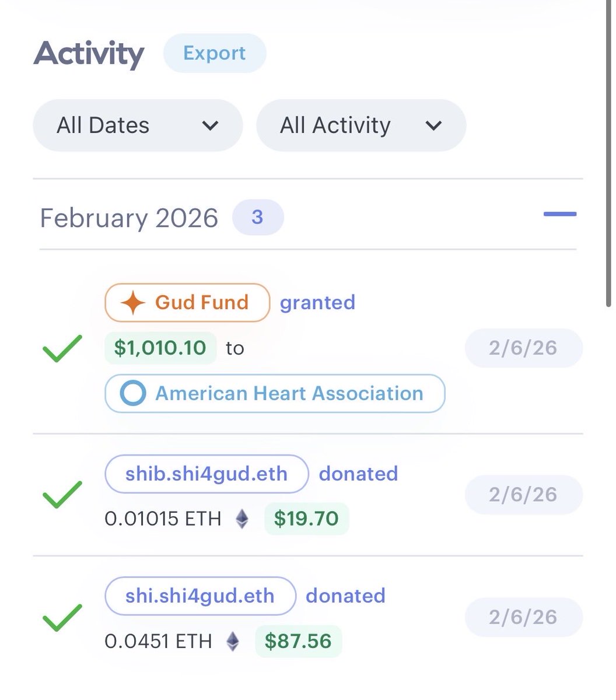Click green checkmark for shib.shi4gud.eth donation
The width and height of the screenshot is (616, 700).
(x=62, y=495)
